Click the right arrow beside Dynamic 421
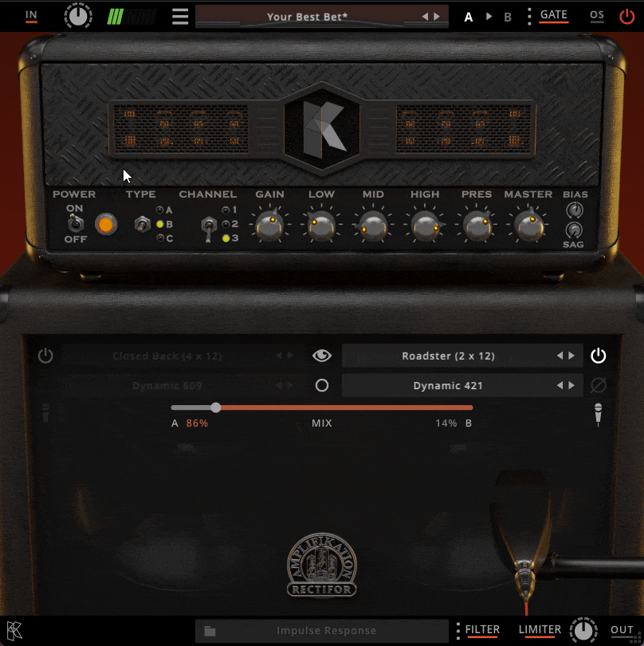The image size is (644, 646). tap(571, 385)
